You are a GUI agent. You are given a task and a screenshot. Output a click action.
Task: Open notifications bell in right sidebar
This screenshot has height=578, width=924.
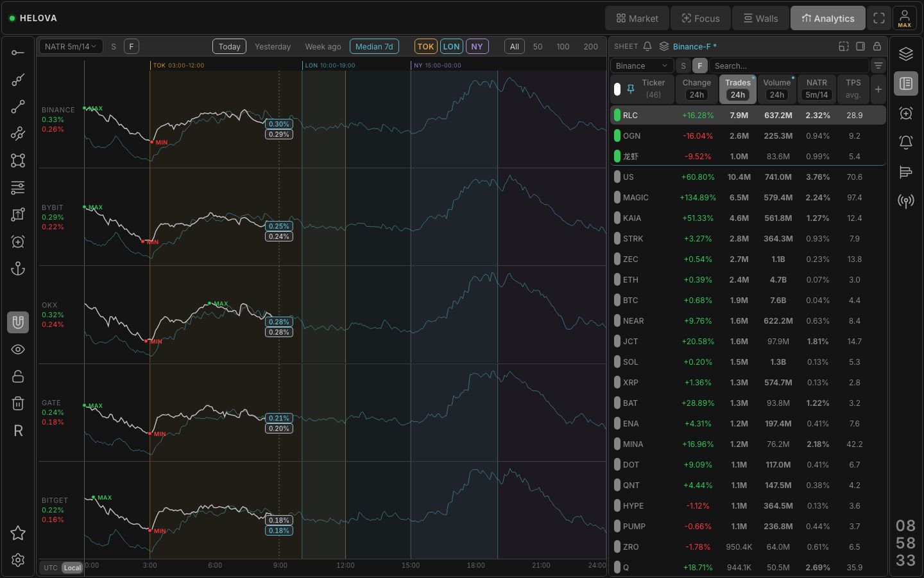point(906,143)
